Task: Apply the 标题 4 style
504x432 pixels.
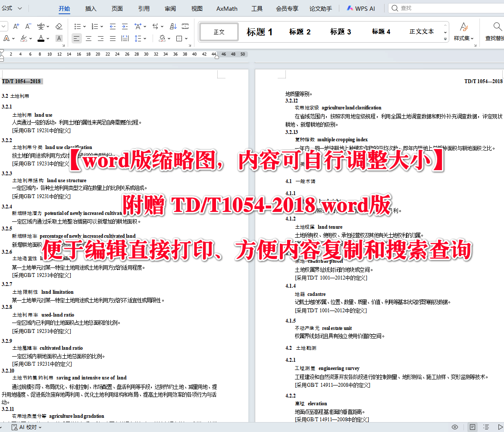Action: (381, 31)
